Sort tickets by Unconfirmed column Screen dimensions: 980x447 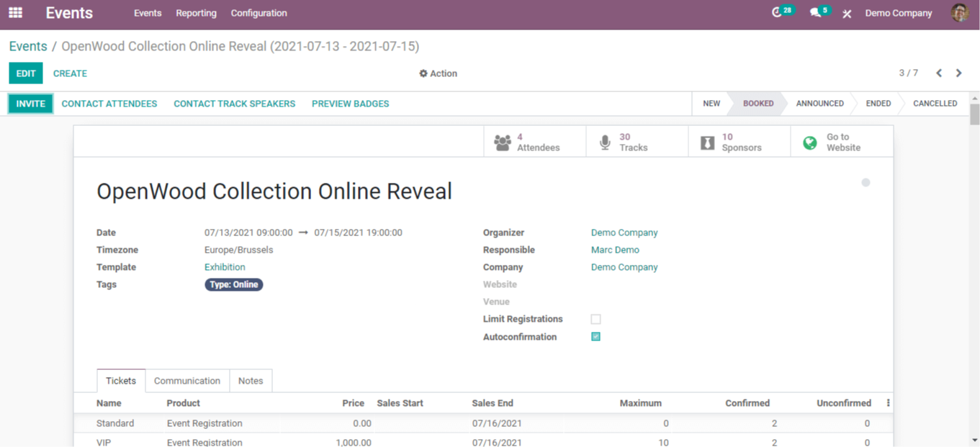tap(844, 403)
